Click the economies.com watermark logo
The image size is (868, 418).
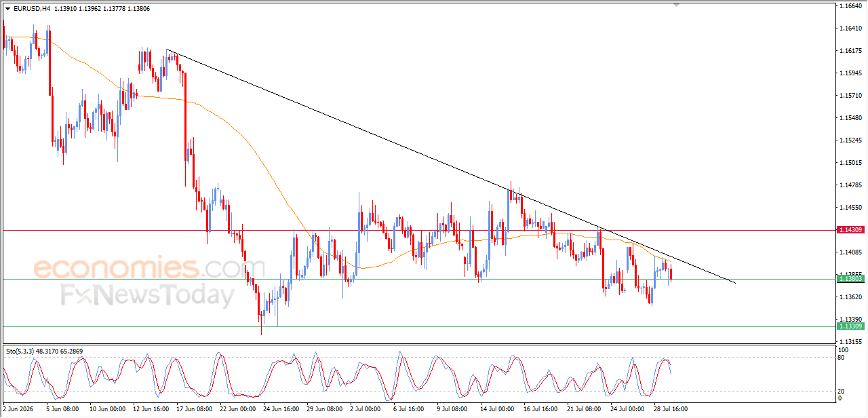pos(149,267)
